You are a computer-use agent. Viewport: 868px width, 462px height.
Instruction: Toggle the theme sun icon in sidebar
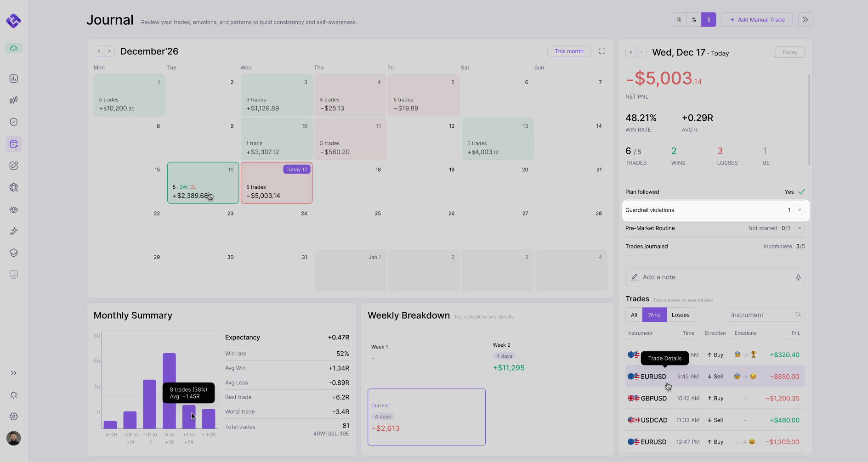[14, 395]
